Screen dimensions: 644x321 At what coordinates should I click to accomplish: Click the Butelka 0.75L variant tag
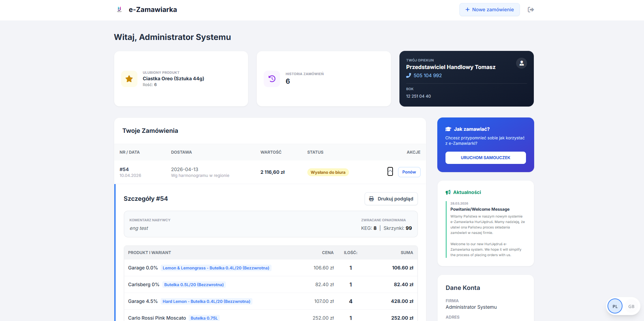(204, 318)
